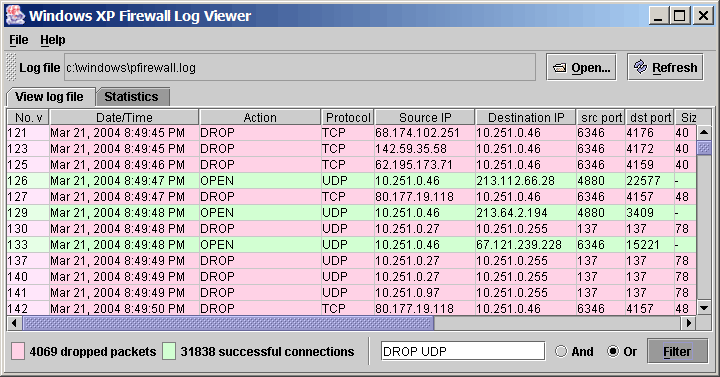Select source IP 142.59.35.58

(425, 149)
